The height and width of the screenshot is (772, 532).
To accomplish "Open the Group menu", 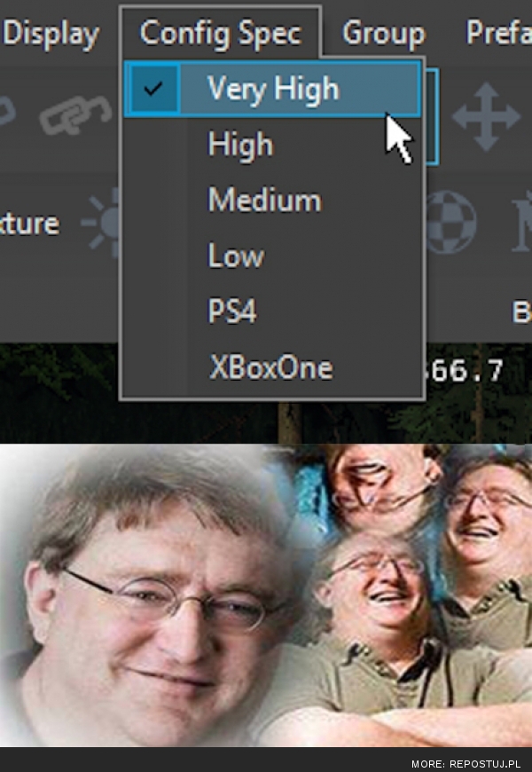I will pyautogui.click(x=383, y=34).
